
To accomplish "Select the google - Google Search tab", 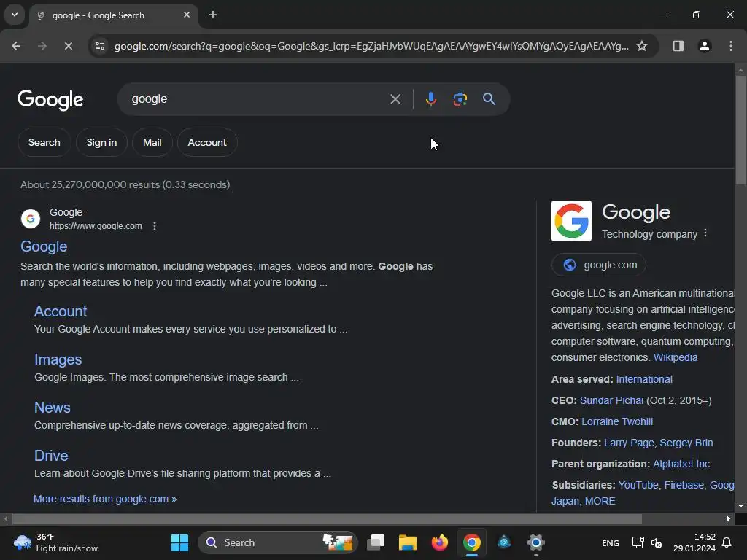I will [x=114, y=15].
